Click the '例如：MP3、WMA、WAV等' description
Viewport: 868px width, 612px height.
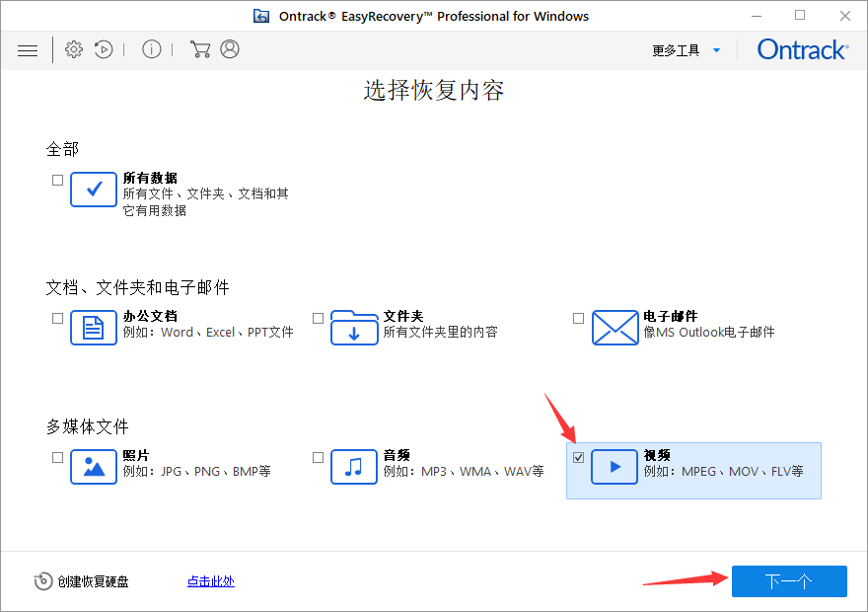(464, 471)
